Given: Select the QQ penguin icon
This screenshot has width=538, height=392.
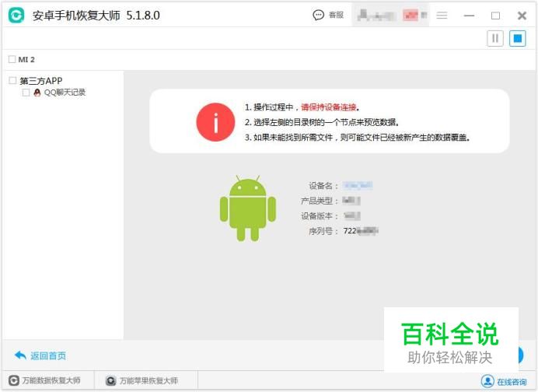Looking at the screenshot, I should pyautogui.click(x=37, y=93).
